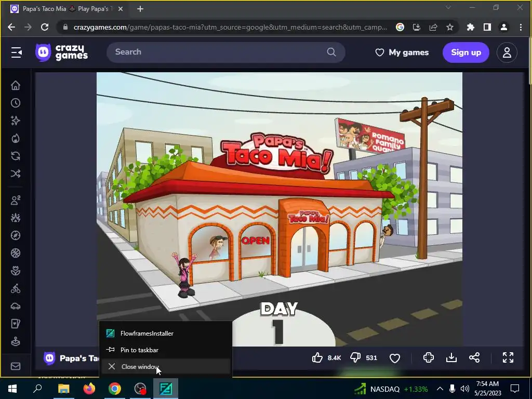Click the download icon in game bar
Screen dimensions: 532x399
click(451, 357)
